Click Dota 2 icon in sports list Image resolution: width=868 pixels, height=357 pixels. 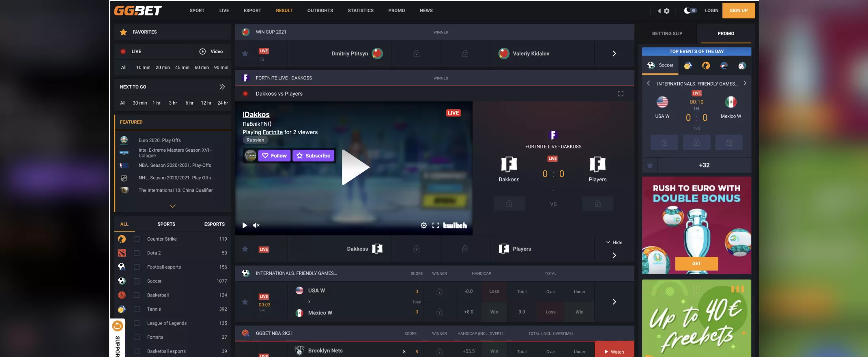point(122,253)
